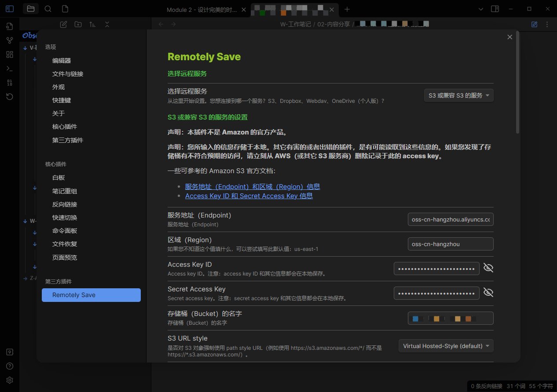Change the S3 URL style dropdown
The height and width of the screenshot is (392, 557).
tap(445, 346)
